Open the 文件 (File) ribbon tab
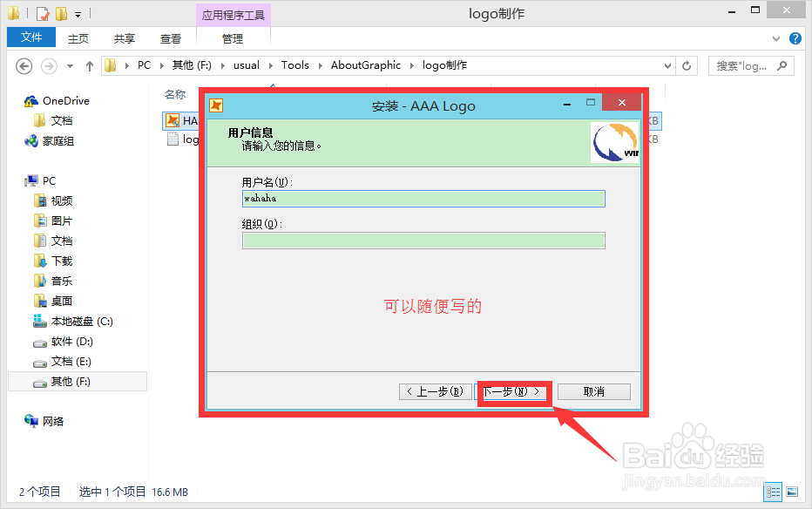Screen dimensions: 812x509 31,37
